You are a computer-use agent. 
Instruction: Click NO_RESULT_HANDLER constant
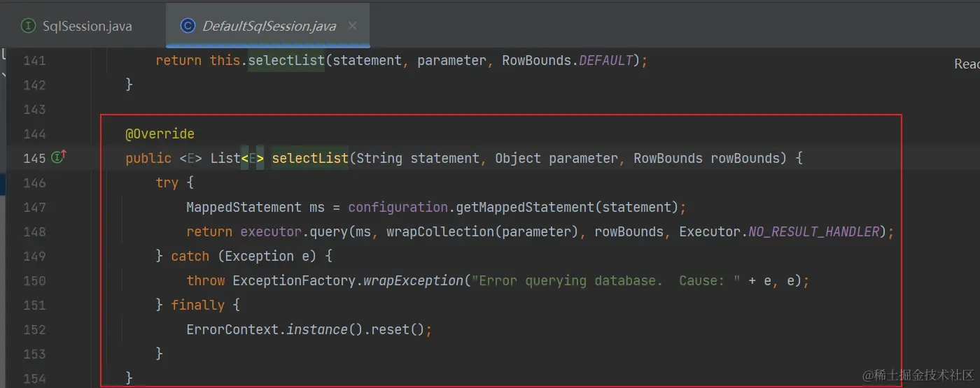click(x=813, y=232)
